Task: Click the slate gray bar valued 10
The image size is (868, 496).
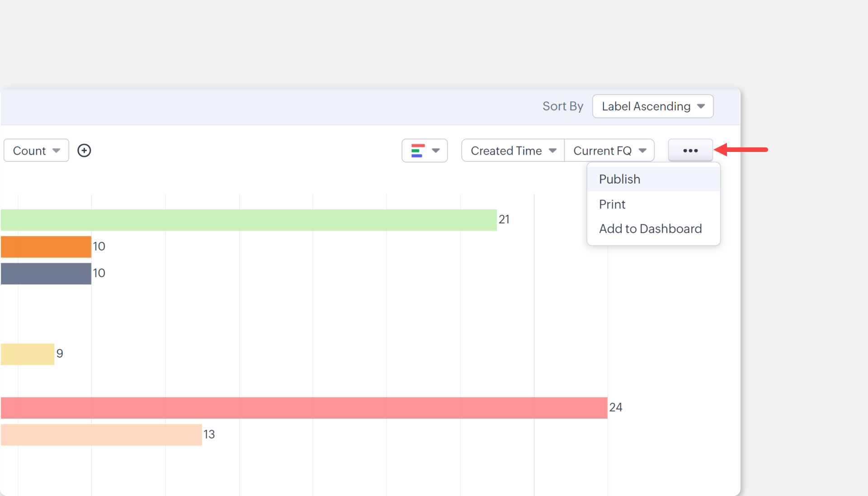Action: pyautogui.click(x=46, y=274)
